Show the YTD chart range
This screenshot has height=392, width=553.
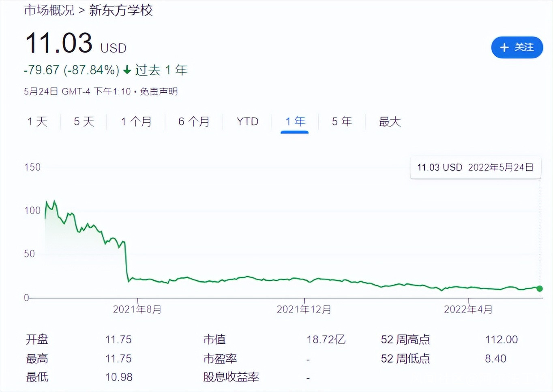tap(247, 121)
